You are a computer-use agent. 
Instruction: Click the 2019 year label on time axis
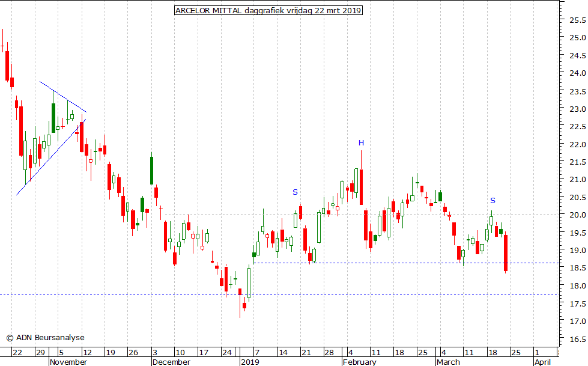click(x=250, y=362)
